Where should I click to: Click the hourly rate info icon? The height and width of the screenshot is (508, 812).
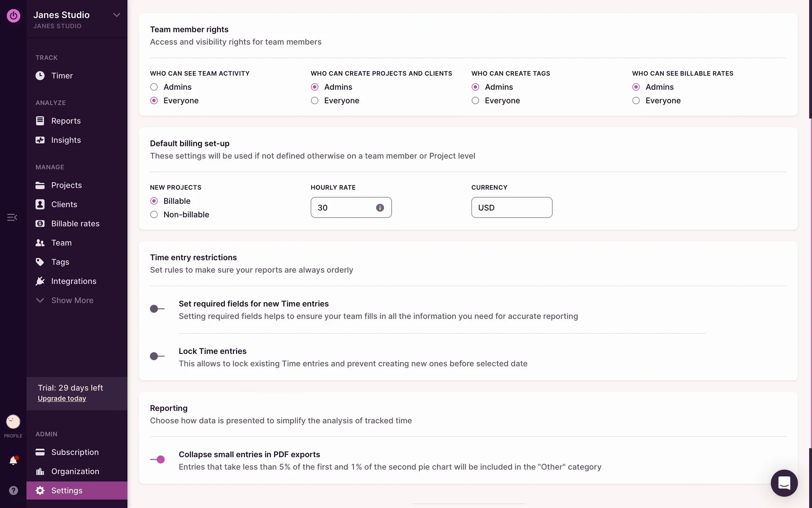pos(380,208)
